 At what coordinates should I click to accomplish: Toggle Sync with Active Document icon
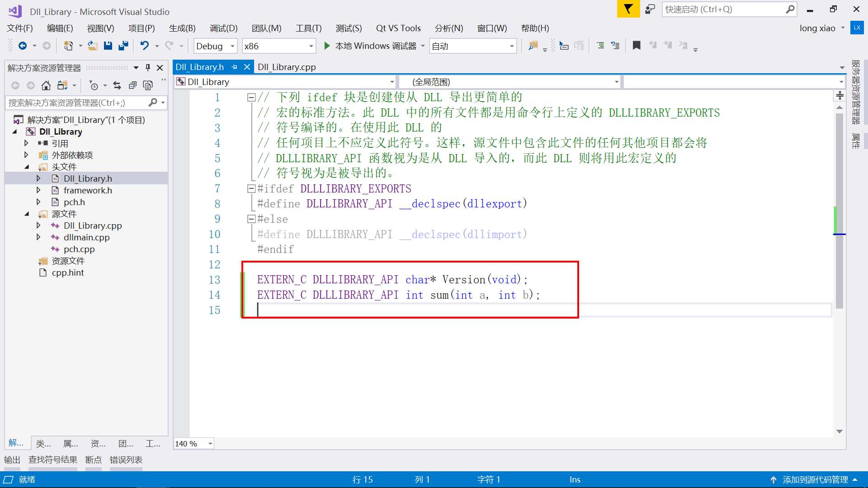117,85
